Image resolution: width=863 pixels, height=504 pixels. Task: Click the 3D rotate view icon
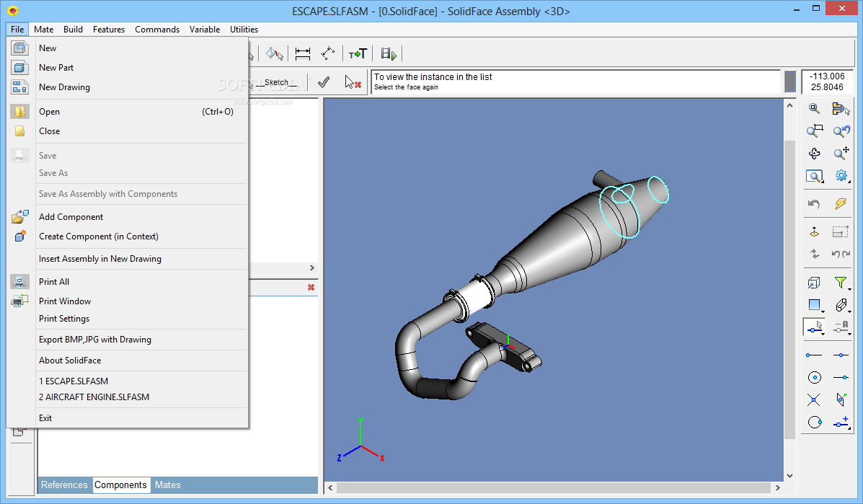815,154
